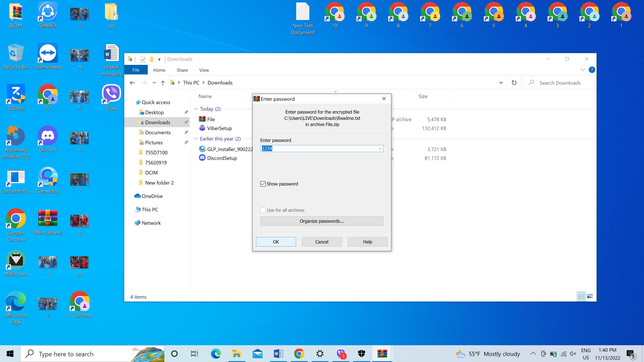Click the back navigation arrow
Screen dimensions: 644x362
point(132,83)
